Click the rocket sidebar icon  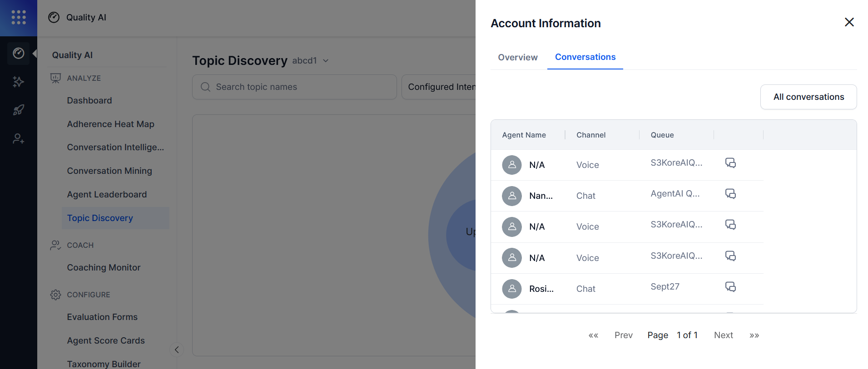tap(18, 110)
